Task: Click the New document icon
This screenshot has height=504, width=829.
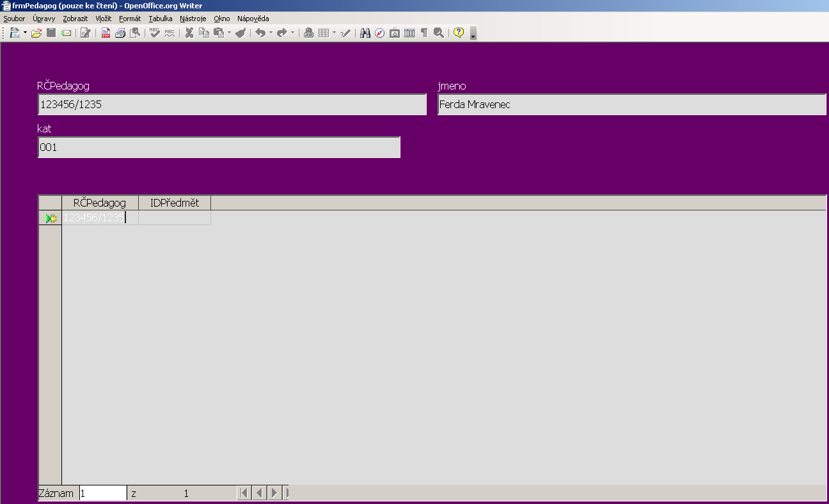Action: click(x=14, y=33)
